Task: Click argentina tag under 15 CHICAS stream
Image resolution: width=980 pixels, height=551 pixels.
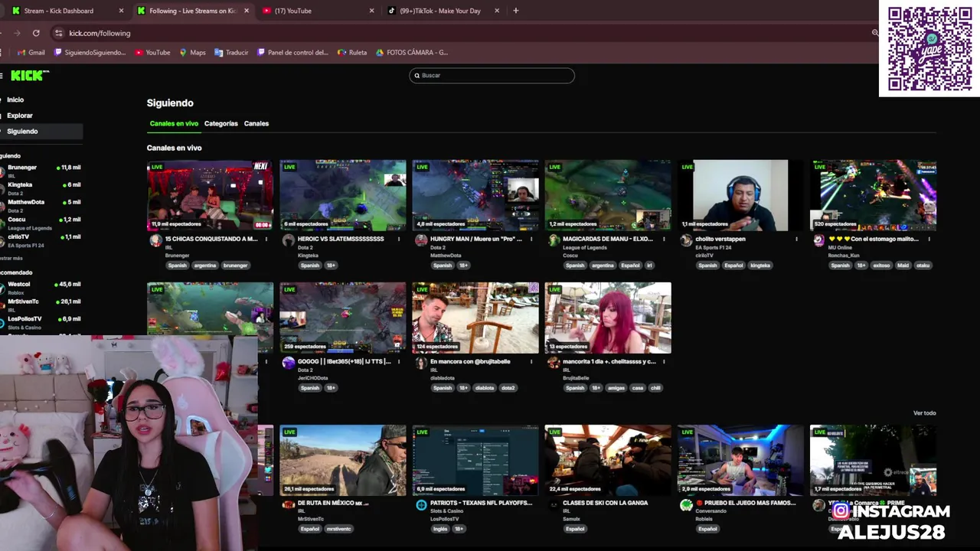Action: 205,266
